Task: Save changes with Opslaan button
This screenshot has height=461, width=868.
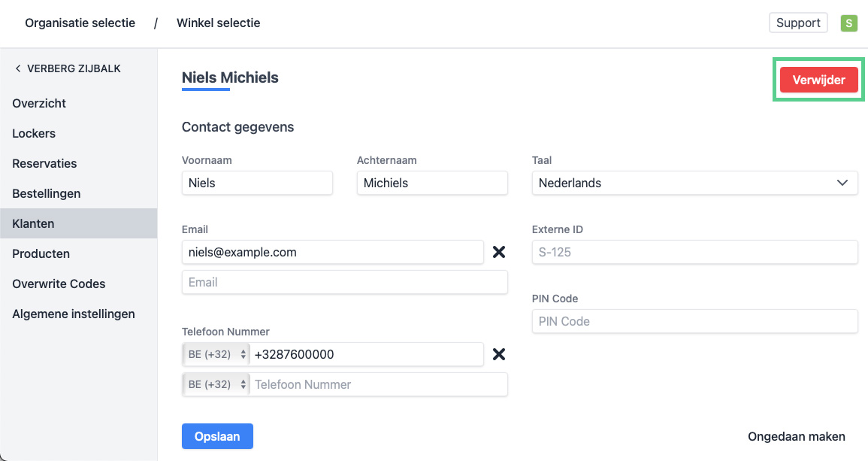Action: [x=217, y=436]
